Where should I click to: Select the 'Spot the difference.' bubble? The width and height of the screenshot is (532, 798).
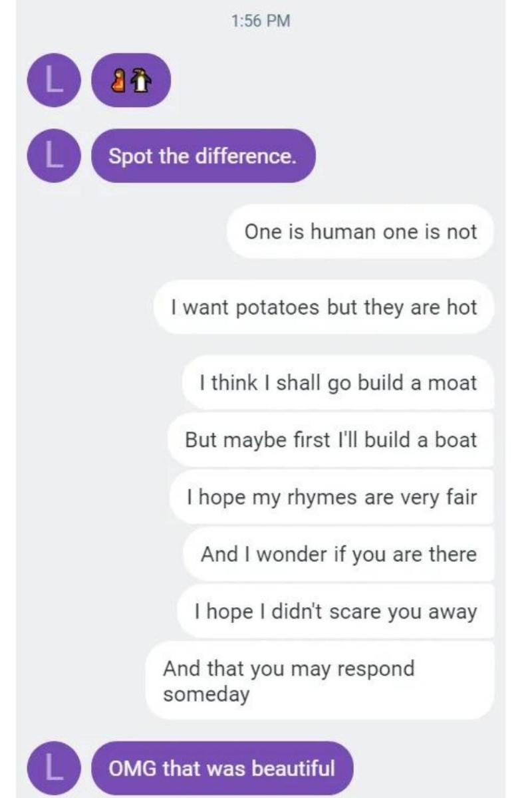pyautogui.click(x=204, y=156)
